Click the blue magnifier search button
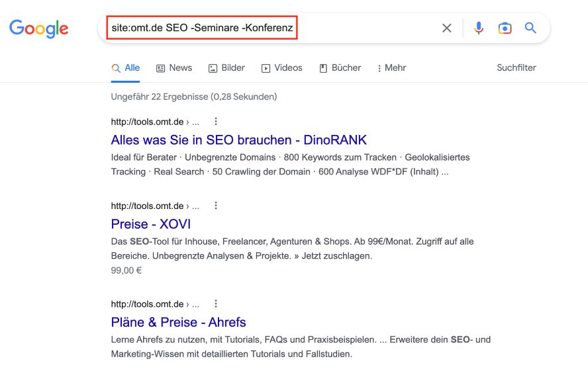Viewport: 588px width, 375px height. [x=530, y=28]
